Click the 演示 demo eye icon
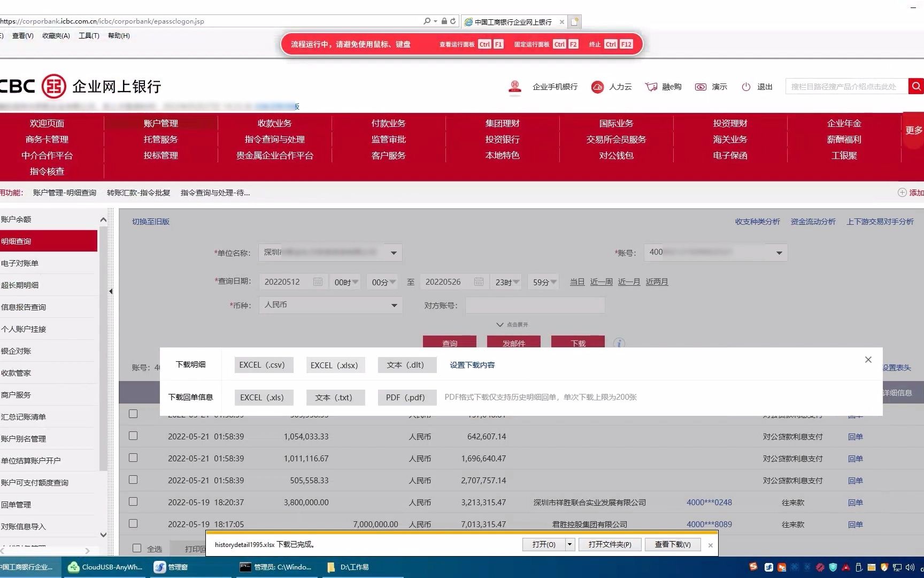924x578 pixels. tap(701, 87)
